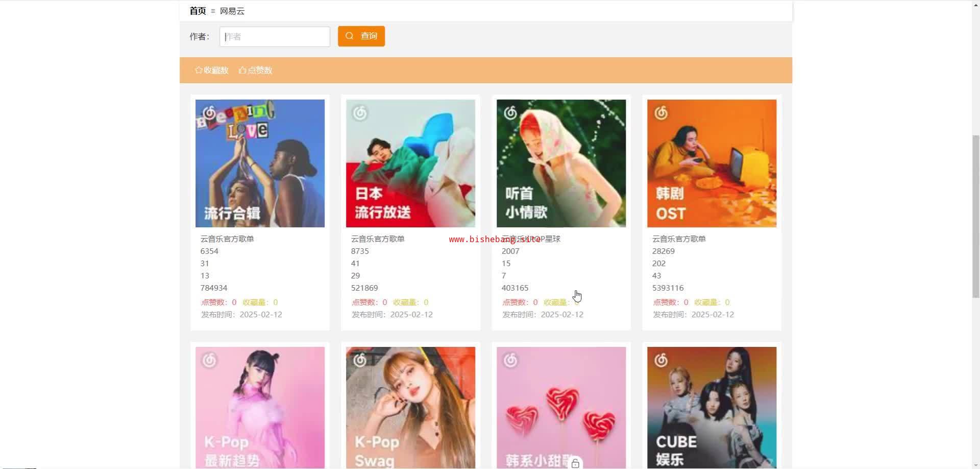Image resolution: width=980 pixels, height=469 pixels.
Task: Click the thumbs-up icon beside 点赞数
Action: (242, 70)
